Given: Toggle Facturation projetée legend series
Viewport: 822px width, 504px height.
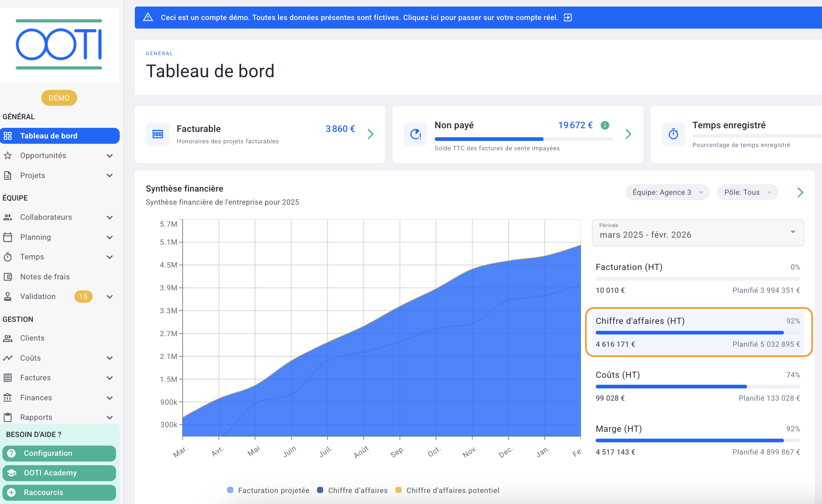Looking at the screenshot, I should coord(268,490).
